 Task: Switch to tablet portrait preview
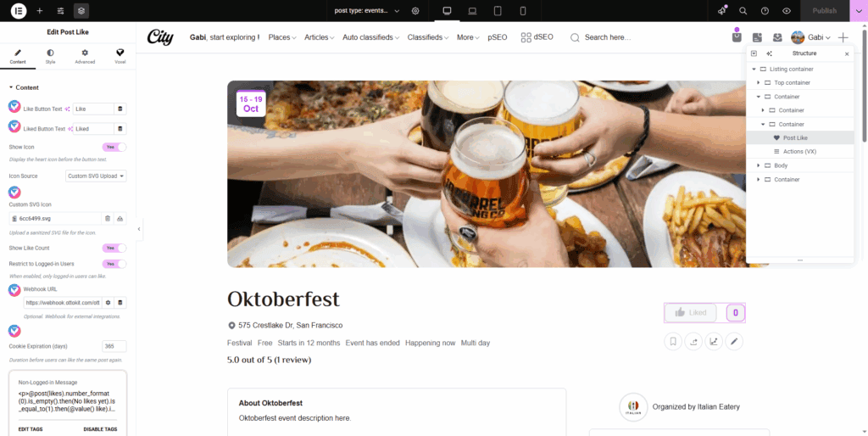pyautogui.click(x=498, y=10)
